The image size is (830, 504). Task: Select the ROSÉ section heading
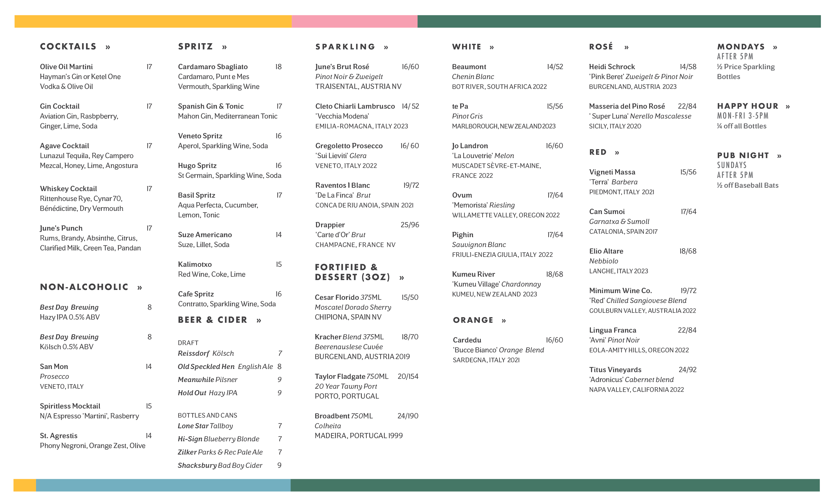601,46
